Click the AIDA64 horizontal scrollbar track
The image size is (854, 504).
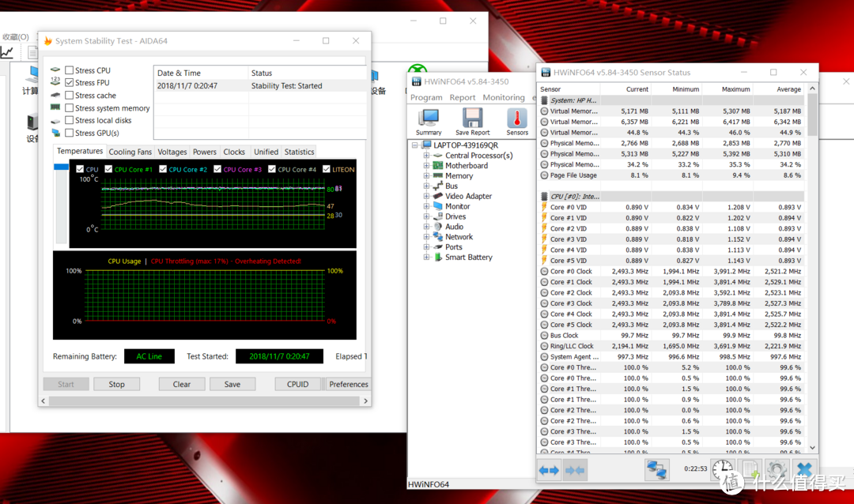point(204,401)
